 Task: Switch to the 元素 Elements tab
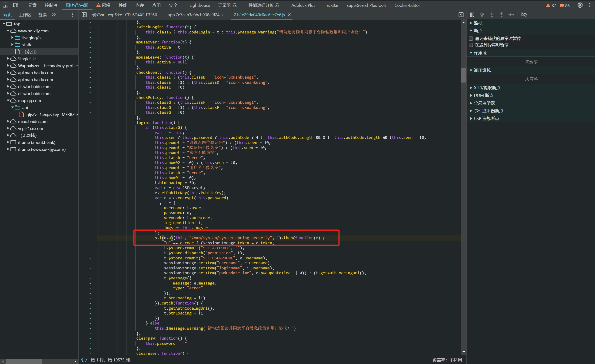click(32, 5)
